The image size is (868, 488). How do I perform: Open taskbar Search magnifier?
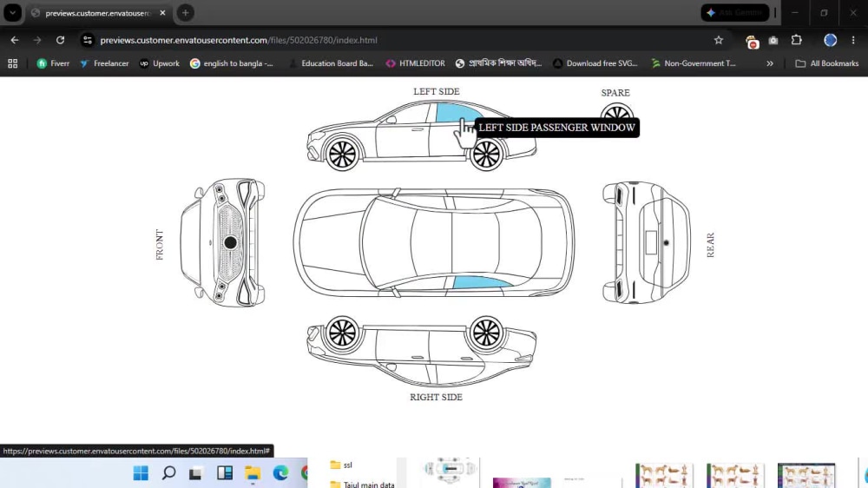pyautogui.click(x=169, y=473)
